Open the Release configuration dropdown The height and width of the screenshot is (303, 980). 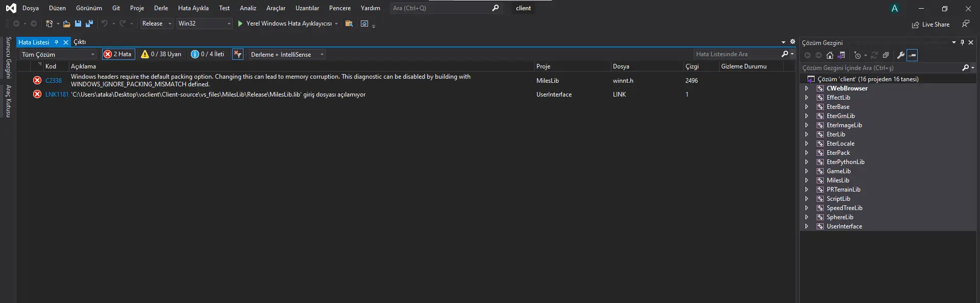pyautogui.click(x=157, y=24)
